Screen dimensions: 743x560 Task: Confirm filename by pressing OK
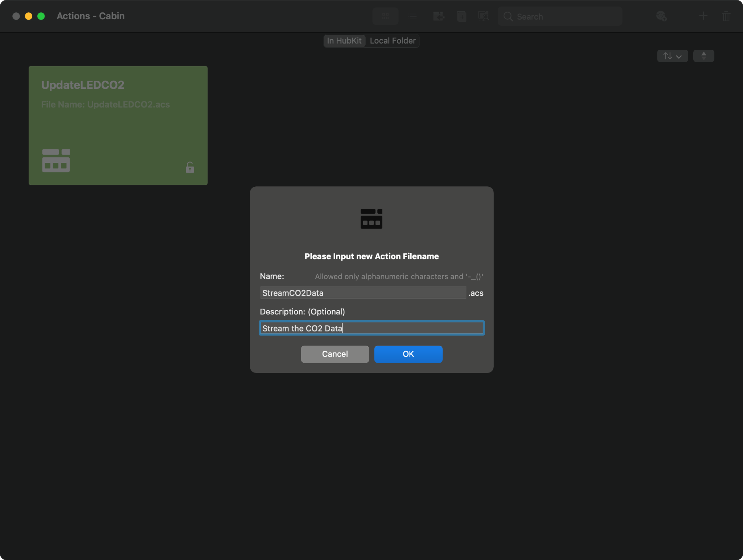[x=408, y=354]
